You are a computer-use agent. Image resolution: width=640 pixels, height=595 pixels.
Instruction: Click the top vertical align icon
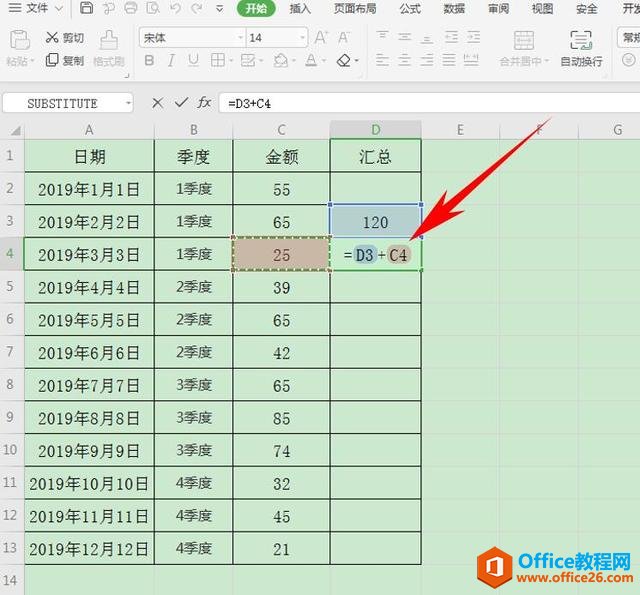pos(382,38)
